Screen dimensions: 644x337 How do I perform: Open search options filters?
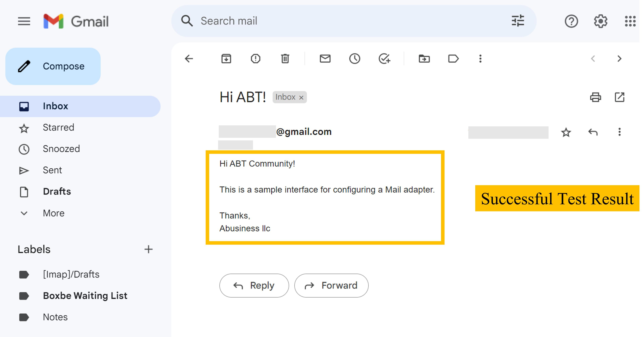(518, 21)
